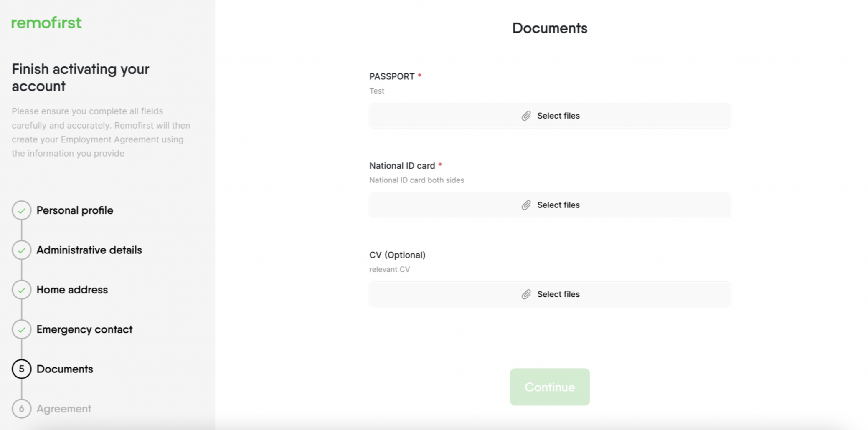
Task: Click the 'Test' hint under PASSPORT
Action: point(377,91)
